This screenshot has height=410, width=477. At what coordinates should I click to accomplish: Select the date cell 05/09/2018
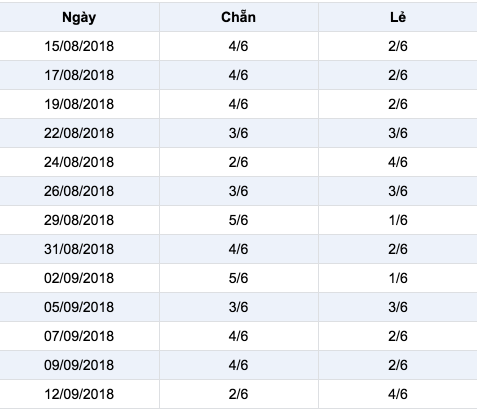point(79,307)
